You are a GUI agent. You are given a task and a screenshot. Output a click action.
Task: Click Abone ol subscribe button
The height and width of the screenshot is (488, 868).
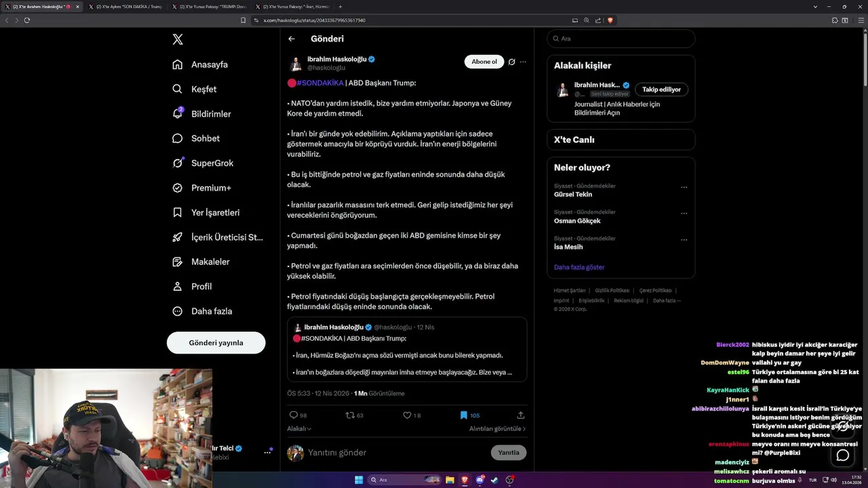(484, 62)
